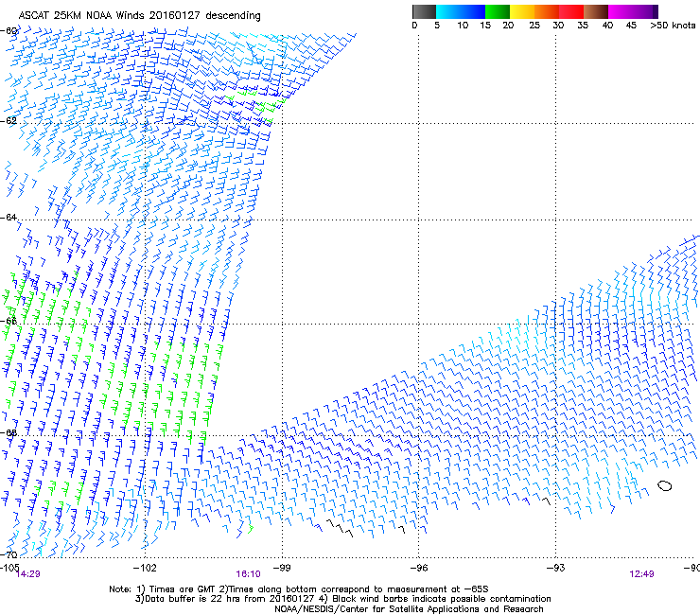Viewport: 700px width, 615px height.
Task: Click the purple '14:29' pass time
Action: coord(28,574)
